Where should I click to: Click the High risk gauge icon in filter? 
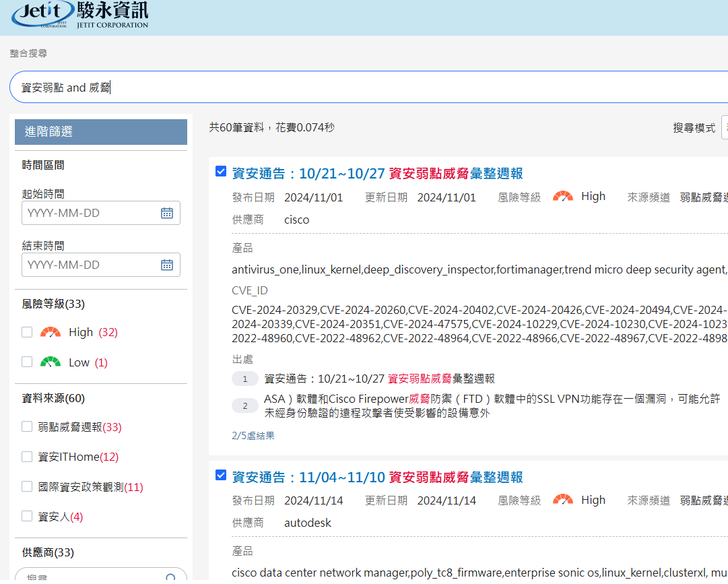[51, 332]
